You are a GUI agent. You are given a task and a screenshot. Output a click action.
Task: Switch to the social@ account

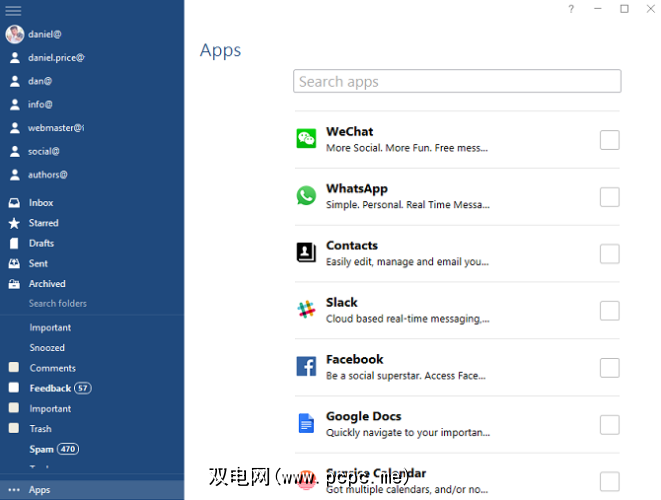tap(43, 151)
